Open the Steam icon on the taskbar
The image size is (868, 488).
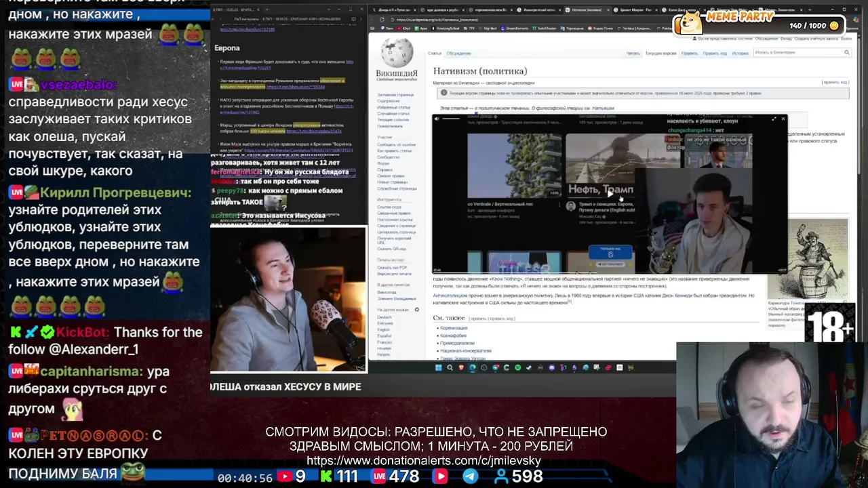click(529, 367)
